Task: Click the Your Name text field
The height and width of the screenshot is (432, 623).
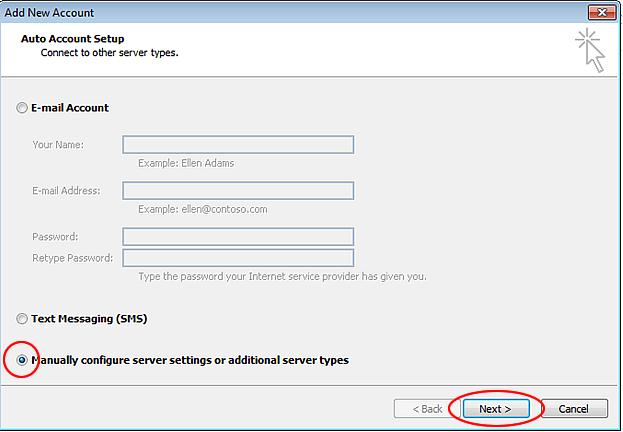Action: [238, 145]
